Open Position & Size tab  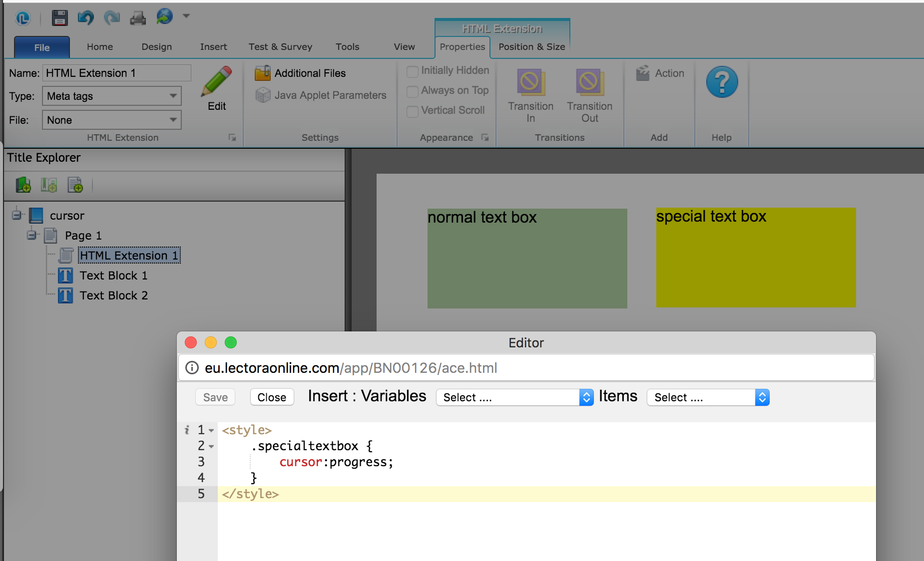tap(531, 46)
